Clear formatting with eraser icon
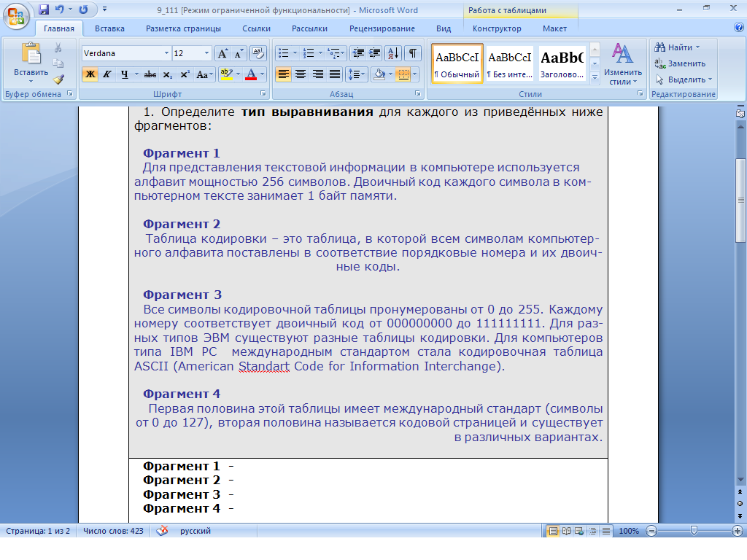747x560 pixels. [x=258, y=53]
